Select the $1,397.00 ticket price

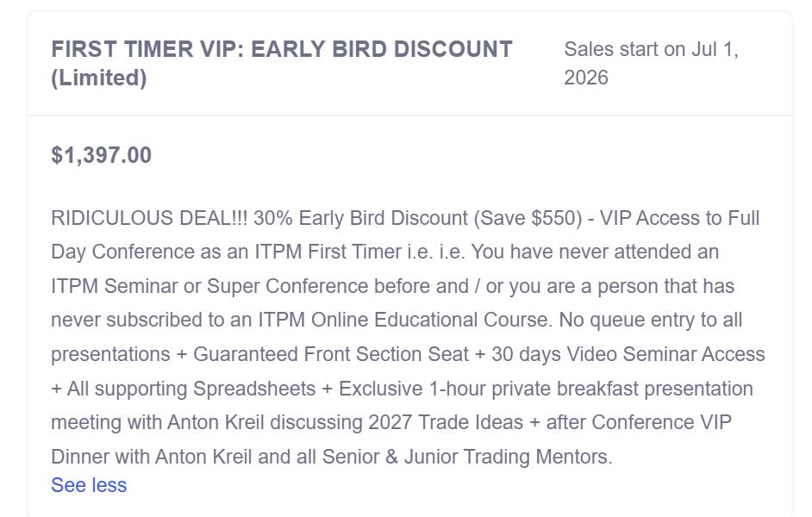pyautogui.click(x=102, y=155)
